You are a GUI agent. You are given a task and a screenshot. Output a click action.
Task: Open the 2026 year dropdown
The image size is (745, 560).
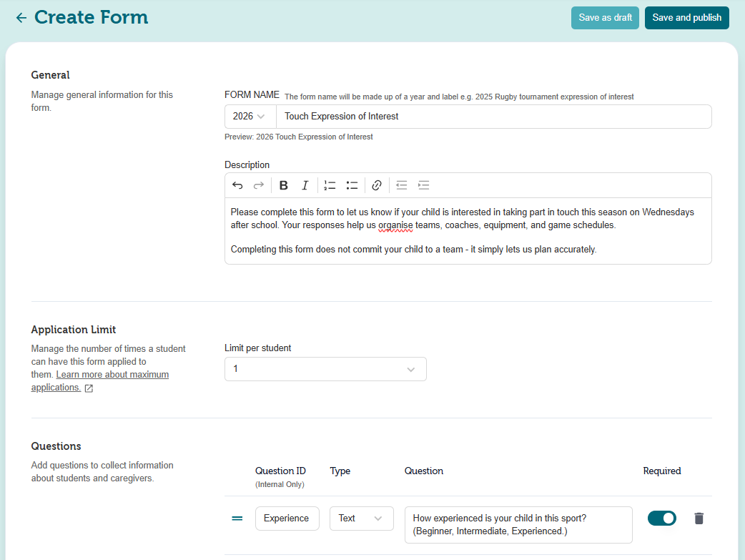coord(250,117)
